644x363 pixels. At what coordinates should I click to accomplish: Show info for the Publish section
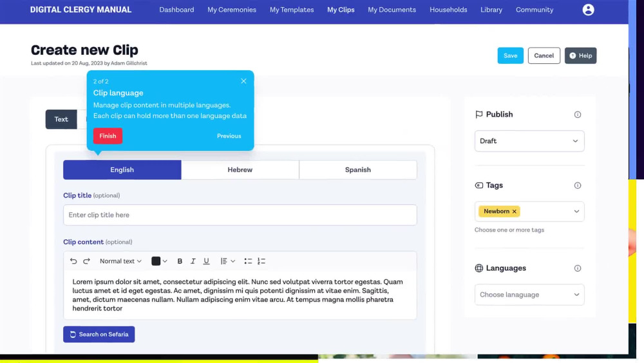(x=578, y=115)
